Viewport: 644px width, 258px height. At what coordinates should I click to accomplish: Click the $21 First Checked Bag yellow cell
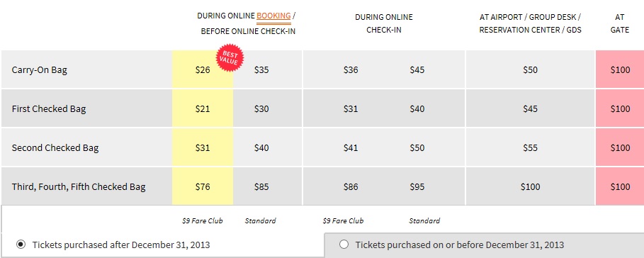(203, 109)
